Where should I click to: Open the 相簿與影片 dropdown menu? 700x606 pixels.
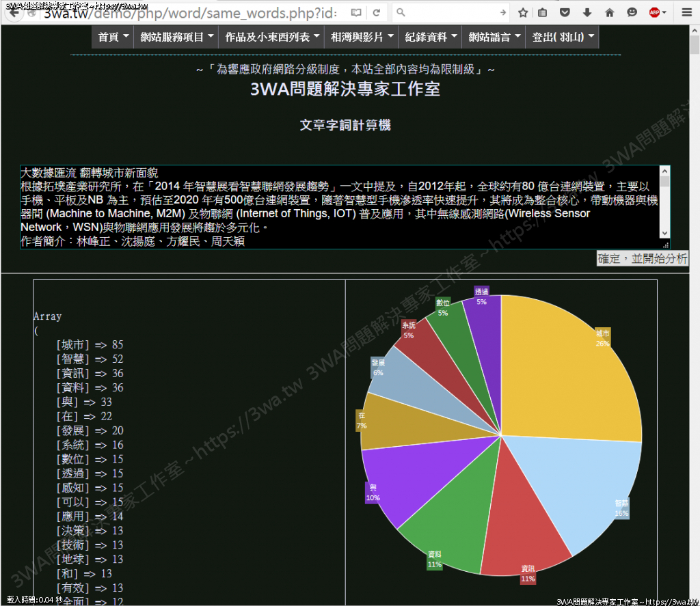click(x=362, y=38)
